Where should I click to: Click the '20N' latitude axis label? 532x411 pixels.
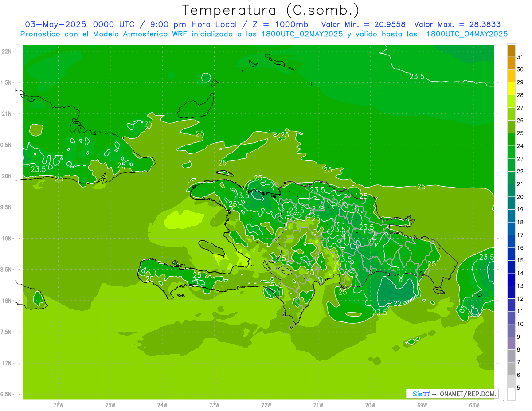click(x=6, y=176)
